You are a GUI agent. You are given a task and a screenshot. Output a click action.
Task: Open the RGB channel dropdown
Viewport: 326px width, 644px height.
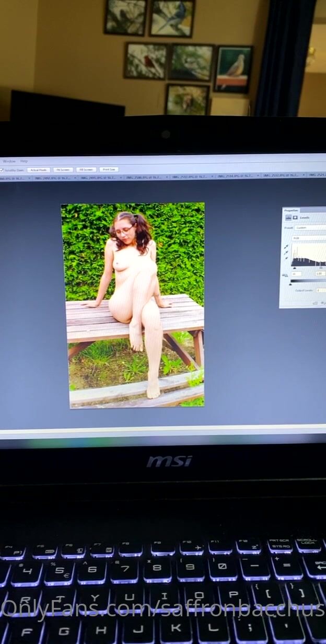click(x=309, y=238)
